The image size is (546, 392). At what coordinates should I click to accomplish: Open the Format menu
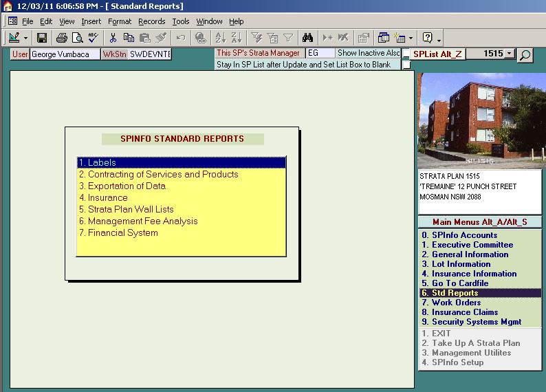pyautogui.click(x=120, y=21)
